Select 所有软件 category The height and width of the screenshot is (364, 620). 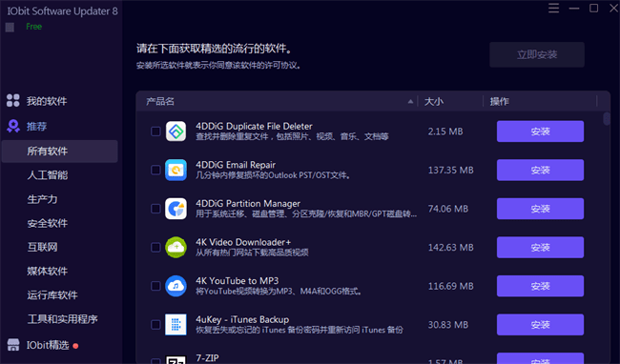click(60, 152)
